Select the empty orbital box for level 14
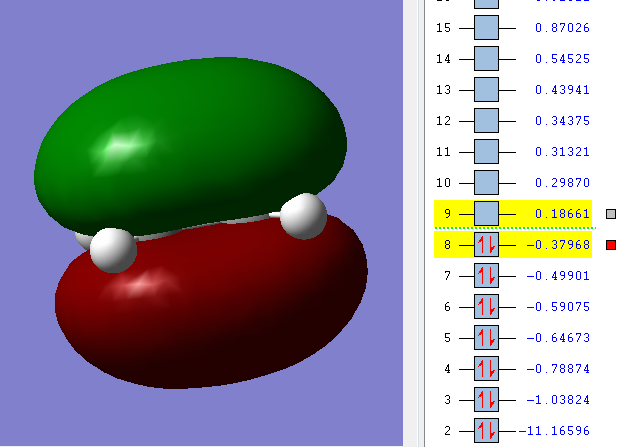The height and width of the screenshot is (447, 625). click(486, 59)
